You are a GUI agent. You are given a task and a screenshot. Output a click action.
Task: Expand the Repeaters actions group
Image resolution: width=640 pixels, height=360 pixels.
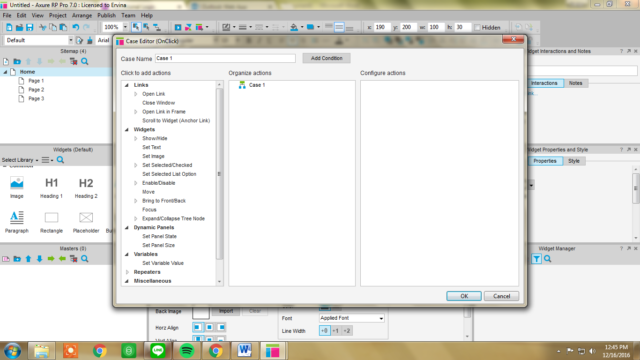pos(127,272)
